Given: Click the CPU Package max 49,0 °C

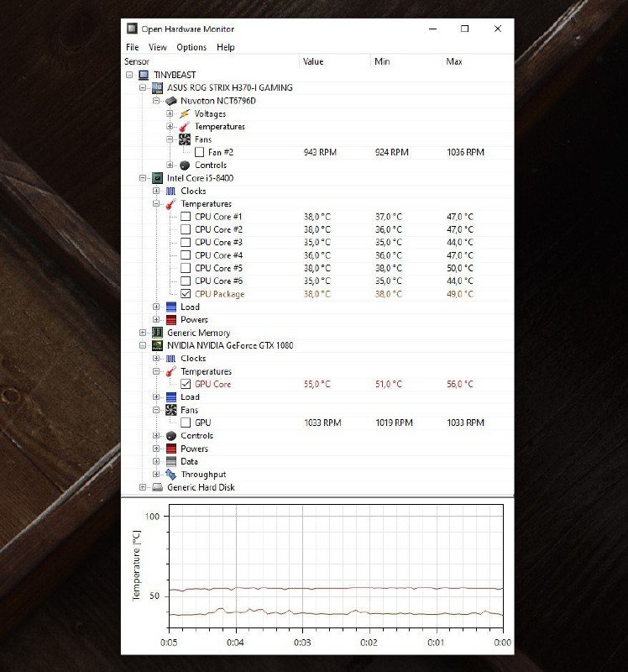Looking at the screenshot, I should [460, 294].
